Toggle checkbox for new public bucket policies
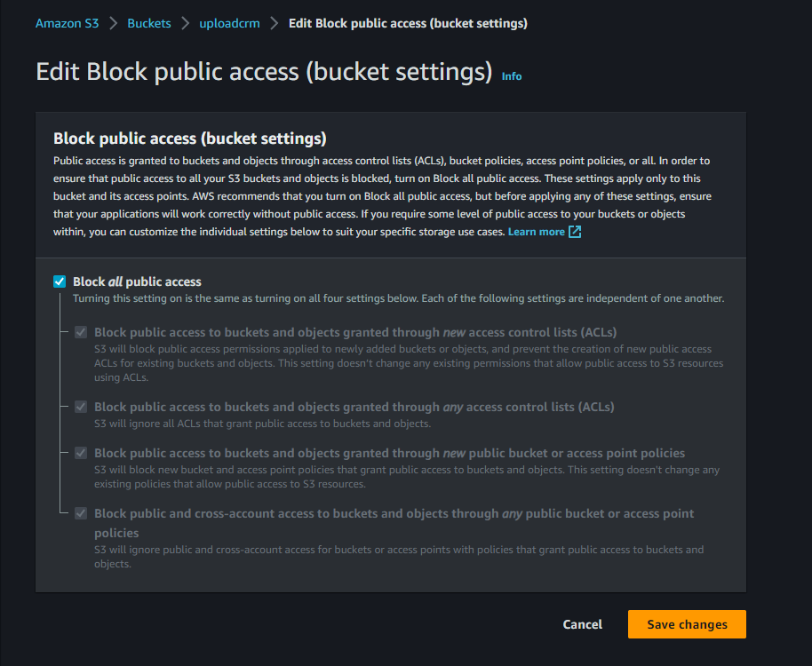 [x=81, y=453]
